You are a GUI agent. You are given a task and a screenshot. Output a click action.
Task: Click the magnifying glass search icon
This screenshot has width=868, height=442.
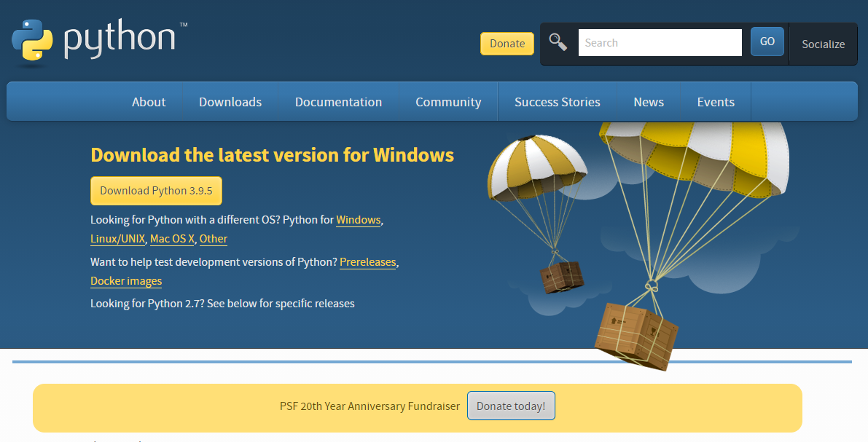coord(558,42)
